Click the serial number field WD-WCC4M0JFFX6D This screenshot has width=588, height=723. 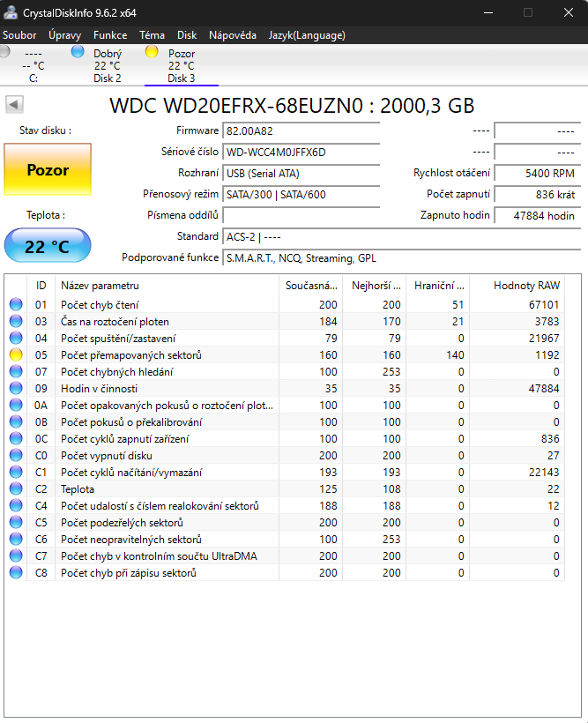pyautogui.click(x=301, y=153)
